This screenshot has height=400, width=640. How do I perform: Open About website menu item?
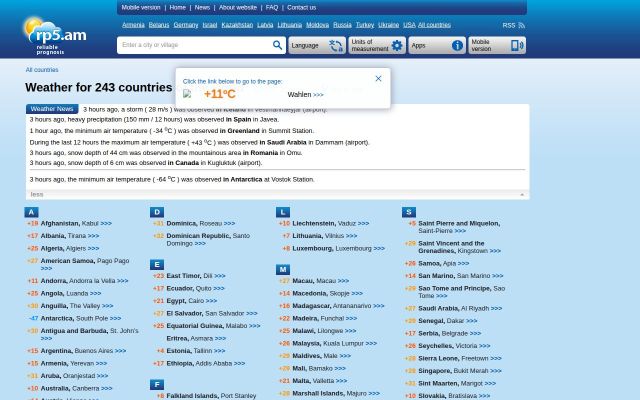point(238,7)
